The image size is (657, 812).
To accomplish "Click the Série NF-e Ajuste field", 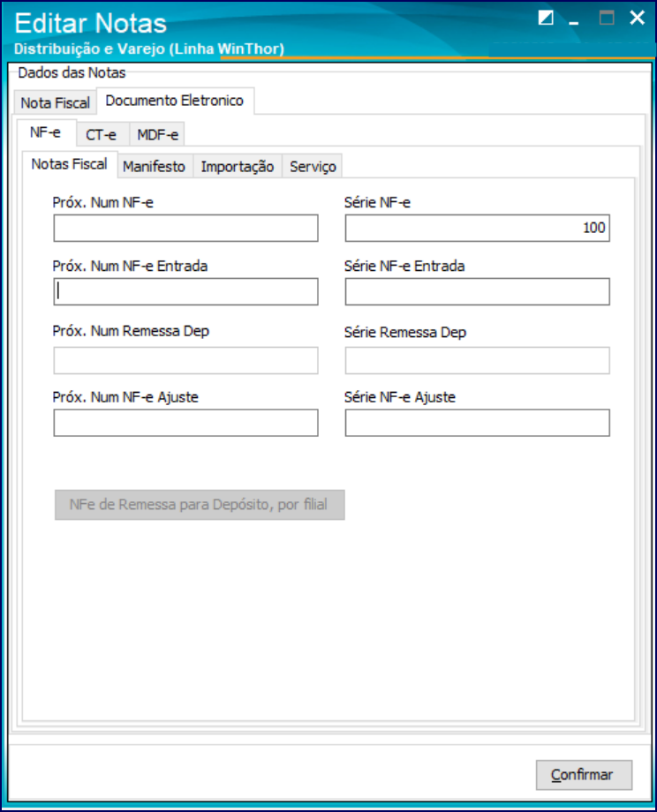I will tap(477, 423).
